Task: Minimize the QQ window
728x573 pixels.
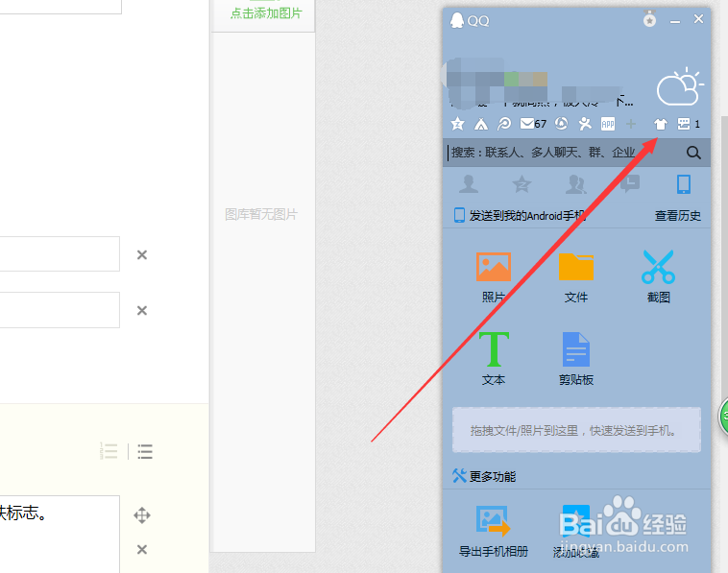Action: point(675,20)
